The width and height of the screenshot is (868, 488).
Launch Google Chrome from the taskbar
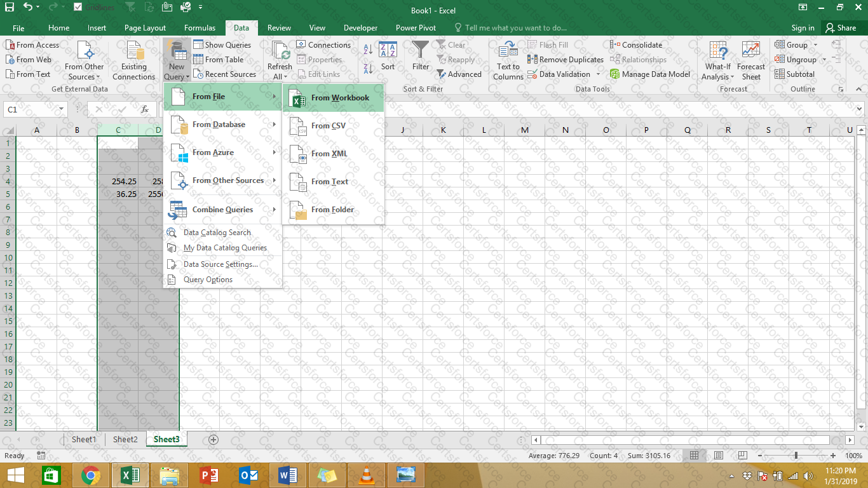pyautogui.click(x=90, y=475)
